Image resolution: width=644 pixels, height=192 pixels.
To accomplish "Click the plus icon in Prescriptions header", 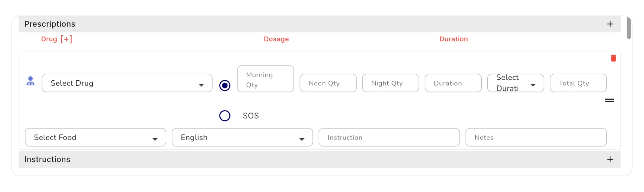I will (610, 24).
